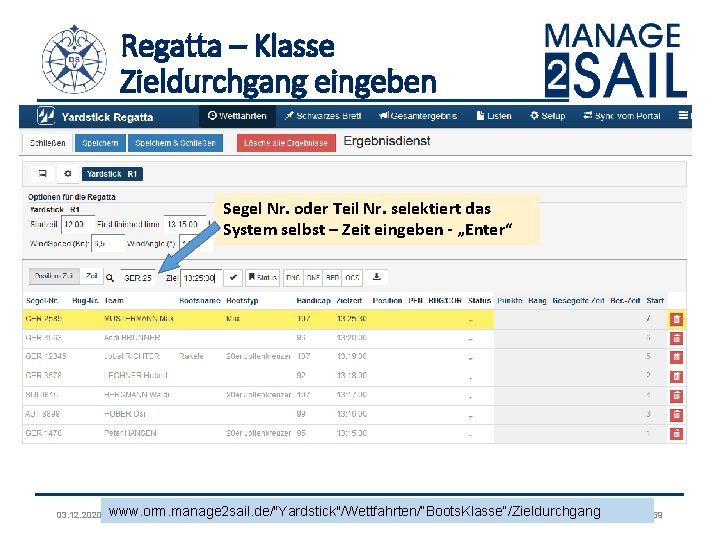Click the First finished time field
This screenshot has width=720, height=540.
[x=185, y=225]
